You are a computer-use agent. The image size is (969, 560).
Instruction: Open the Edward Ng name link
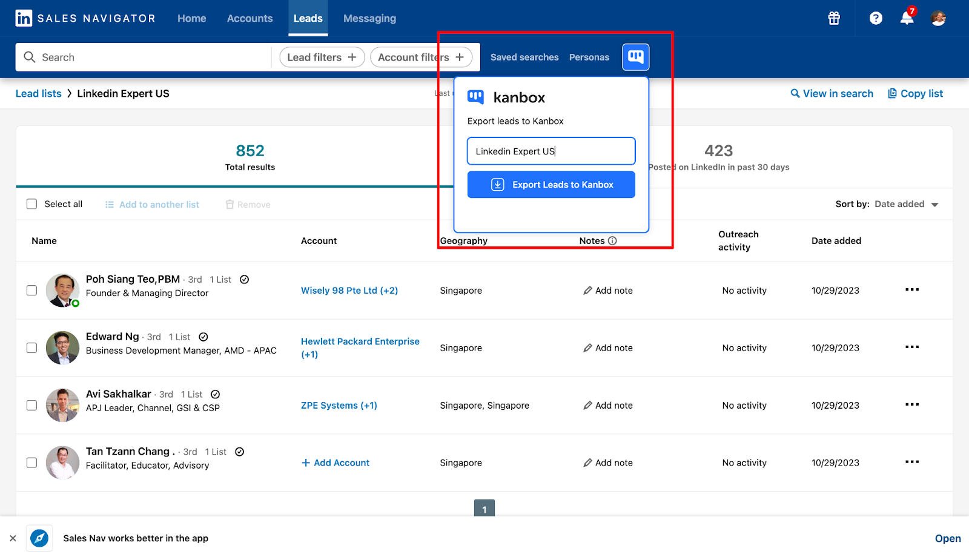pyautogui.click(x=113, y=336)
